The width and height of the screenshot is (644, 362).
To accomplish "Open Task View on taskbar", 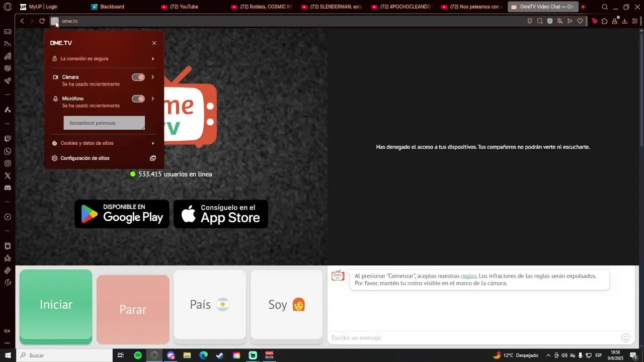I will [x=121, y=355].
